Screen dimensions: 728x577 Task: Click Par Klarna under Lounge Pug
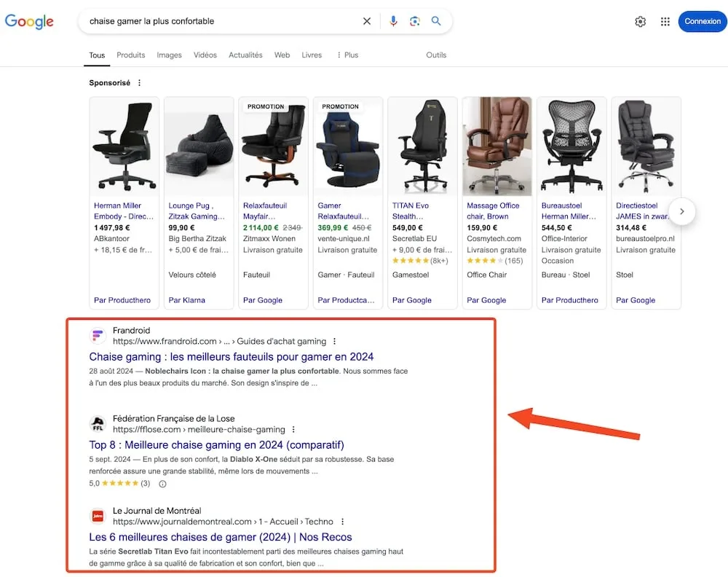coord(186,300)
